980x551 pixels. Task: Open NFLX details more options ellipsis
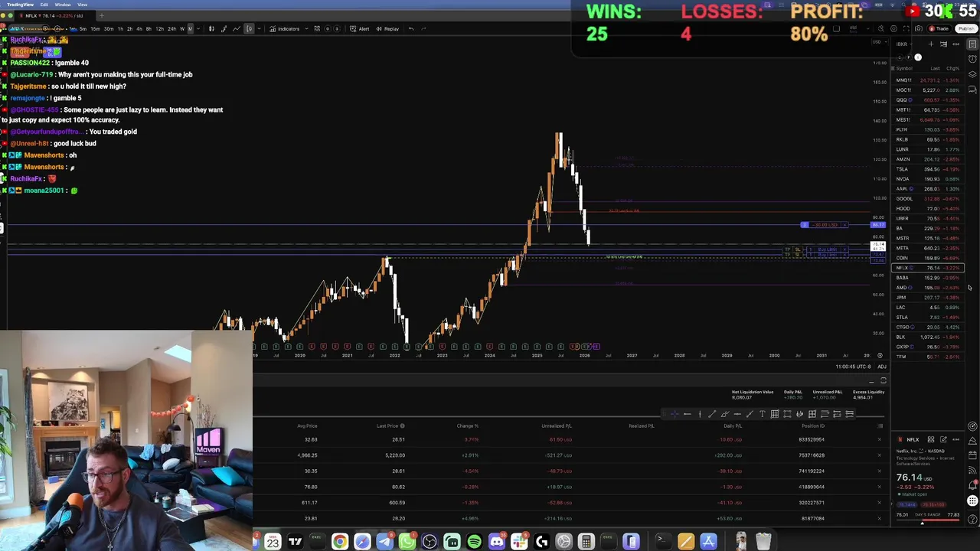955,439
